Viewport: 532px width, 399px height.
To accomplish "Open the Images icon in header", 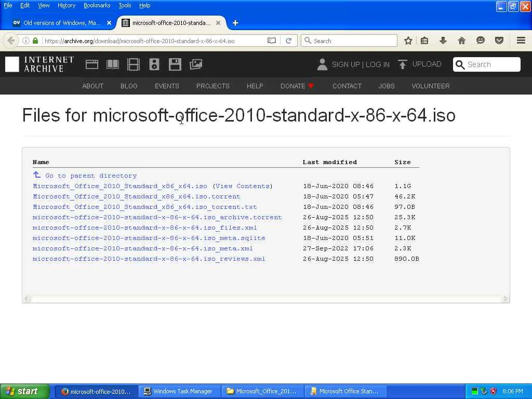I will (196, 64).
